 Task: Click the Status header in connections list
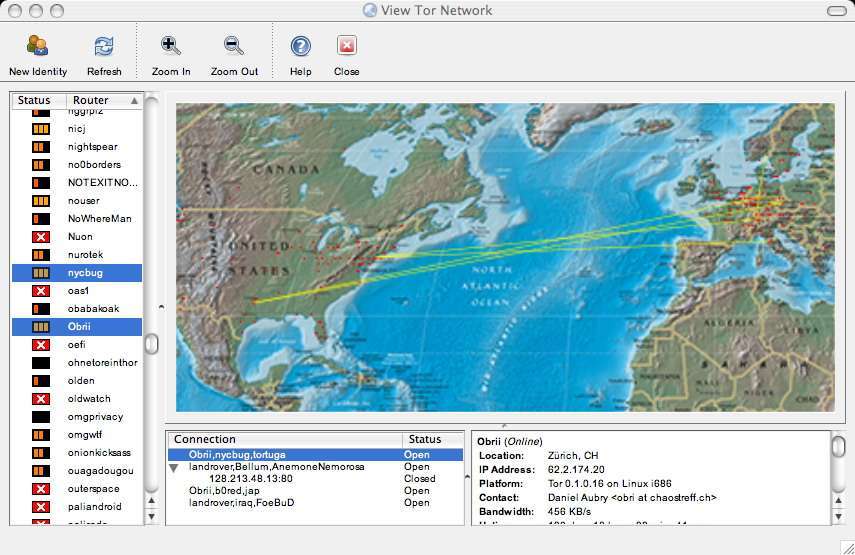coord(433,439)
